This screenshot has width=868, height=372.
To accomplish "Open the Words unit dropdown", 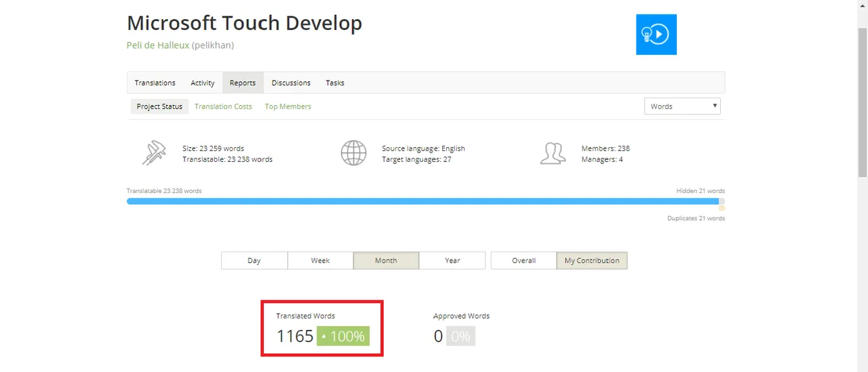I will [x=682, y=106].
